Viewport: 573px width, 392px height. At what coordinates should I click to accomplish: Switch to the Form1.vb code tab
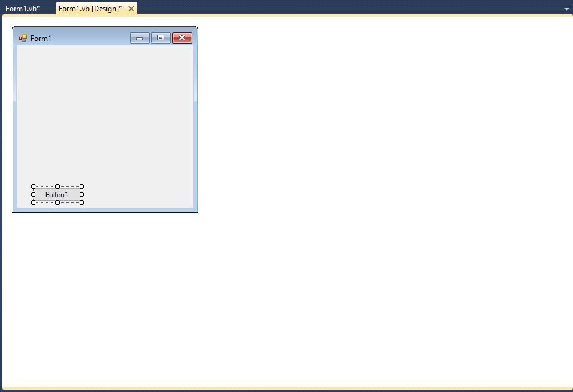[x=24, y=9]
